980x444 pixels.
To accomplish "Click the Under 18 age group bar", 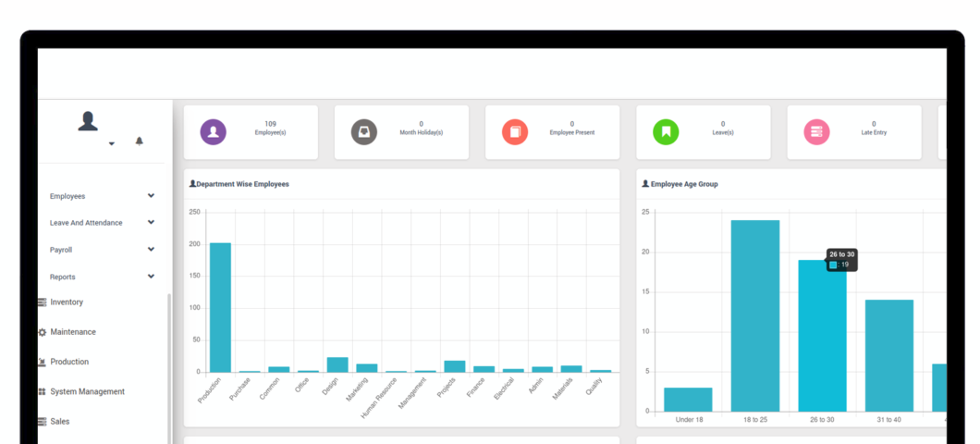I will click(688, 400).
